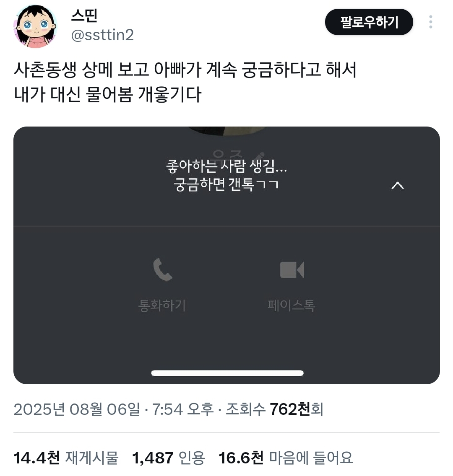Open the 스띤 display name link
This screenshot has height=476, width=453.
coord(84,15)
